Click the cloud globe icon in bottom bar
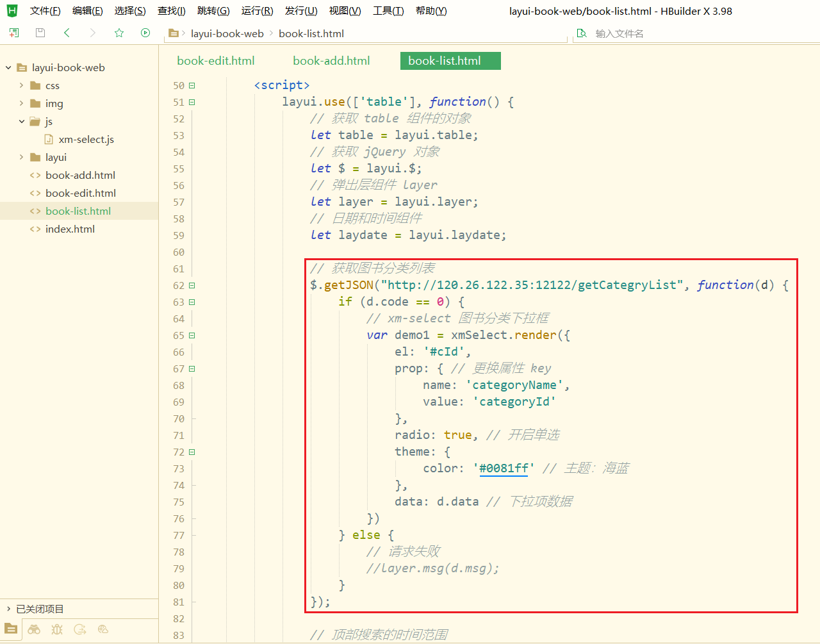This screenshot has width=820, height=644. click(103, 629)
